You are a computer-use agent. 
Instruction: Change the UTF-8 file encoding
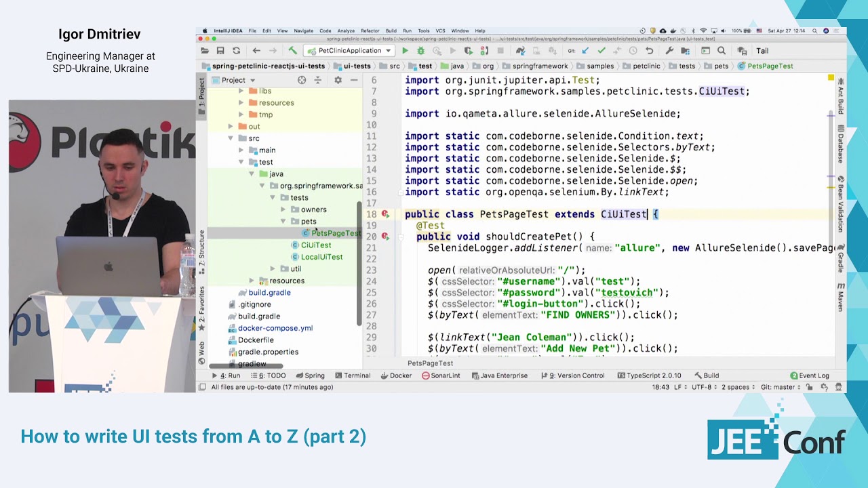pyautogui.click(x=705, y=387)
